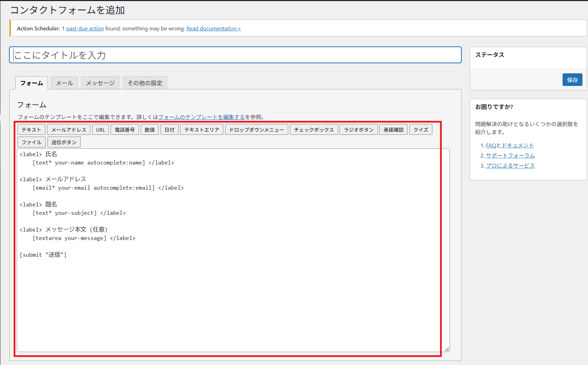Screen dimensions: 588x365
Task: Click the 日付 tag button
Action: pyautogui.click(x=170, y=130)
